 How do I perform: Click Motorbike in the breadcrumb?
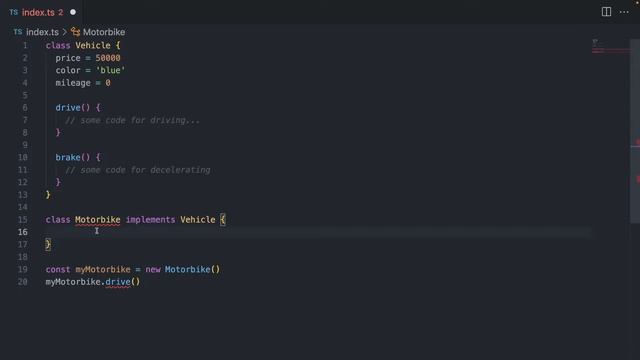tap(104, 32)
